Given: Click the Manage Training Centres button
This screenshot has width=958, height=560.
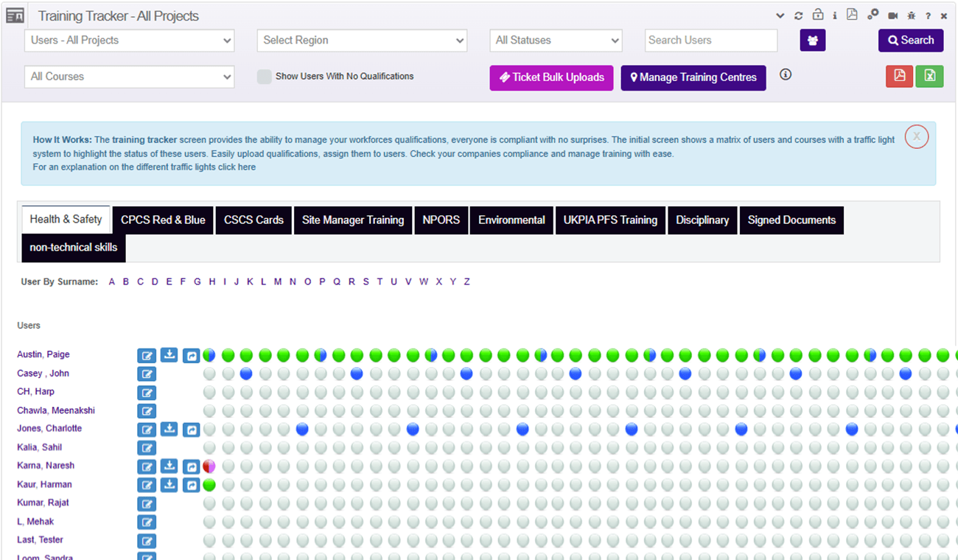Looking at the screenshot, I should coord(693,77).
